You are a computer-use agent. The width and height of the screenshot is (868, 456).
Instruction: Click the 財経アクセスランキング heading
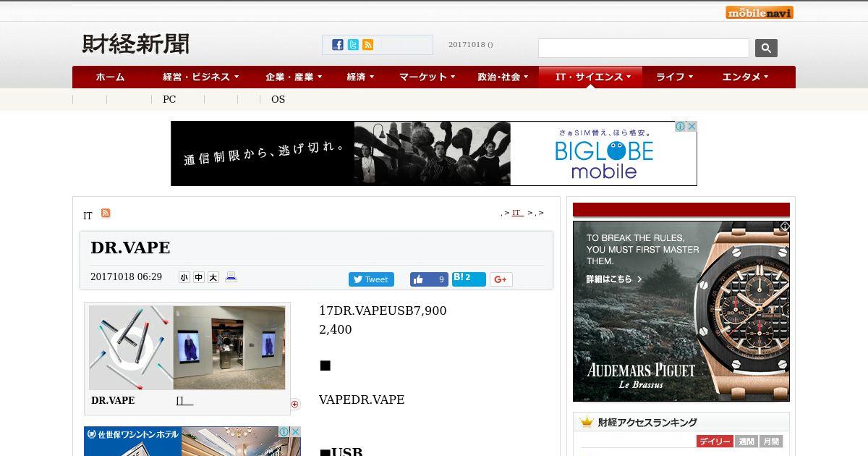pos(647,422)
